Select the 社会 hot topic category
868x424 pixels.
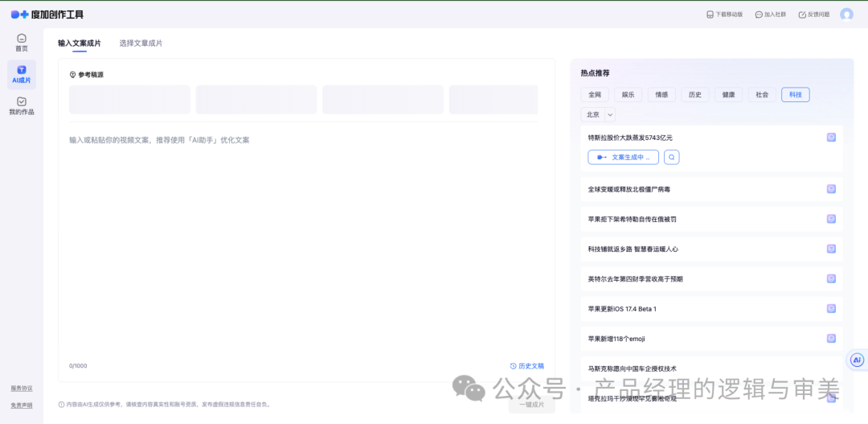pyautogui.click(x=762, y=95)
